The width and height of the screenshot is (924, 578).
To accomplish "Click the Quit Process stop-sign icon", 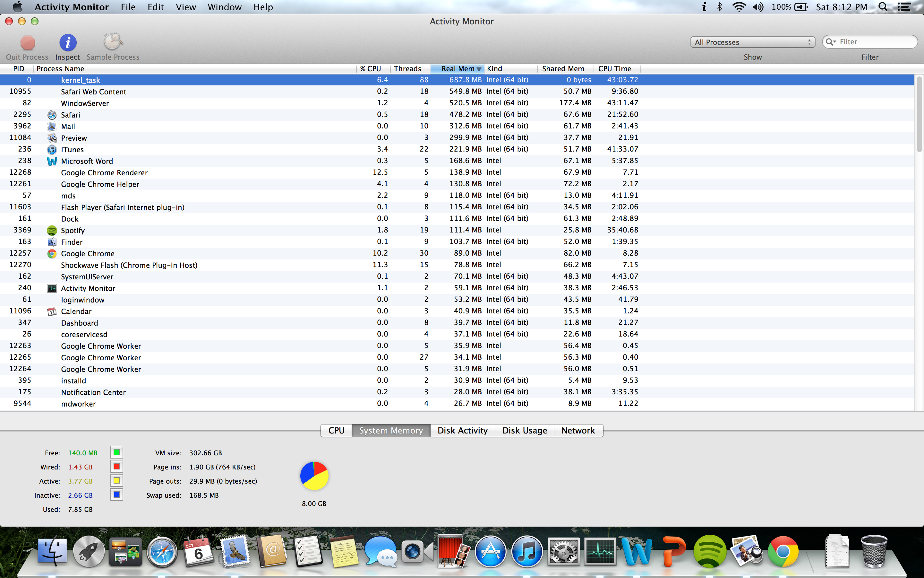I will (x=28, y=42).
